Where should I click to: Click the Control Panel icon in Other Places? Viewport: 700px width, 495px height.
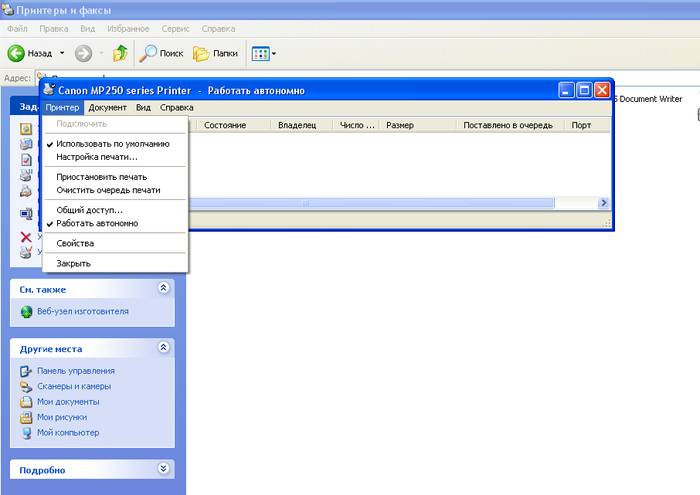(x=27, y=371)
